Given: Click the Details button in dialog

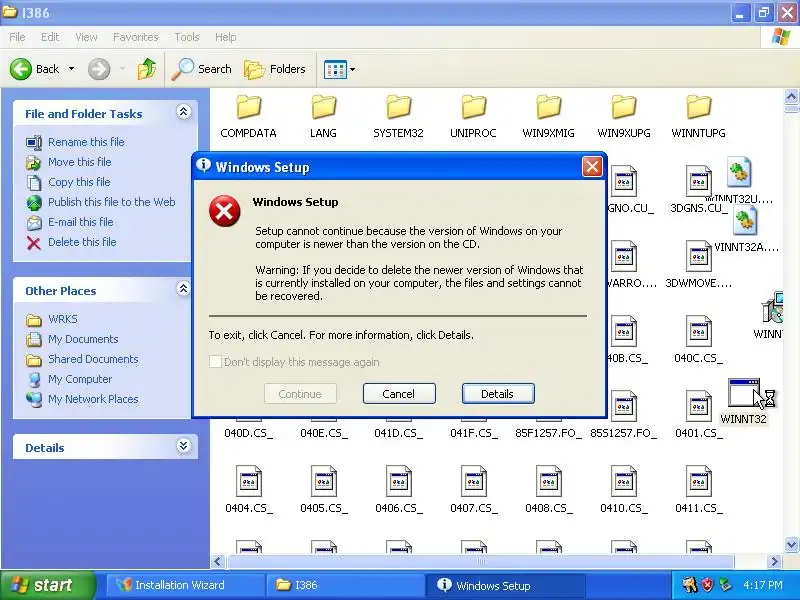Looking at the screenshot, I should (498, 394).
